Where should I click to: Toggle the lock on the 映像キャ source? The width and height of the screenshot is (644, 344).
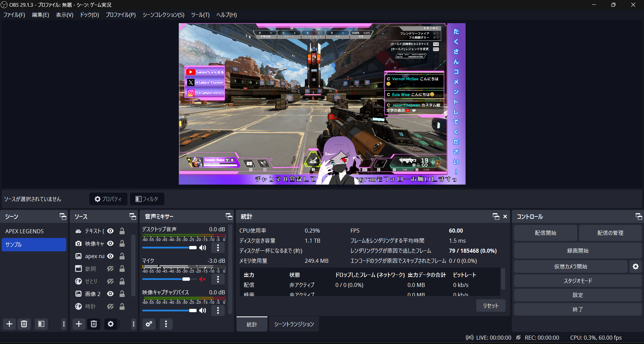coord(122,244)
